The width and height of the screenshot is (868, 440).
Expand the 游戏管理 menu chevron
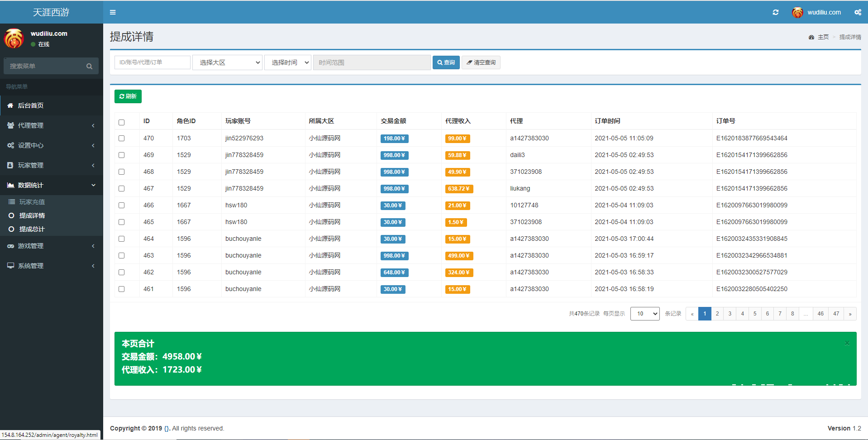coord(93,246)
